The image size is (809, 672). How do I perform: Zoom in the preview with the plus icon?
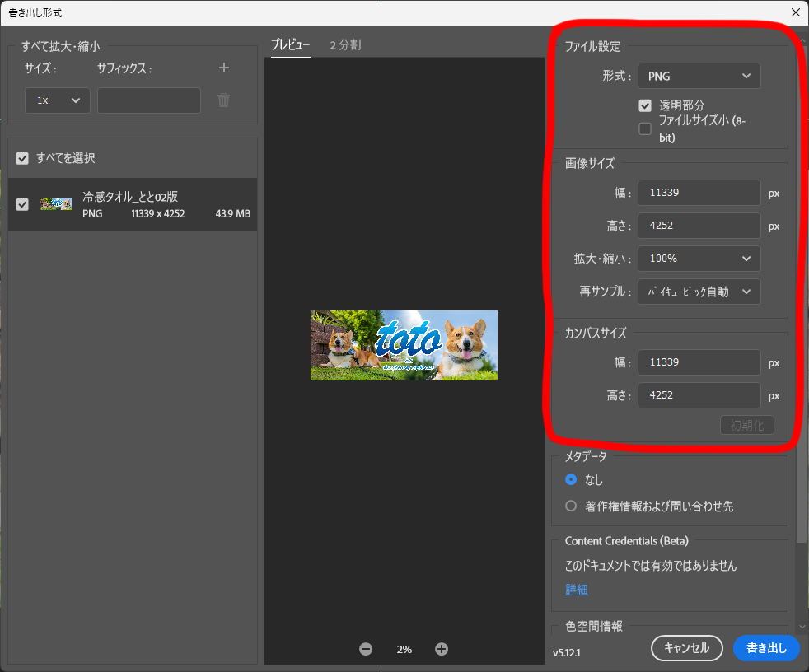click(x=442, y=649)
